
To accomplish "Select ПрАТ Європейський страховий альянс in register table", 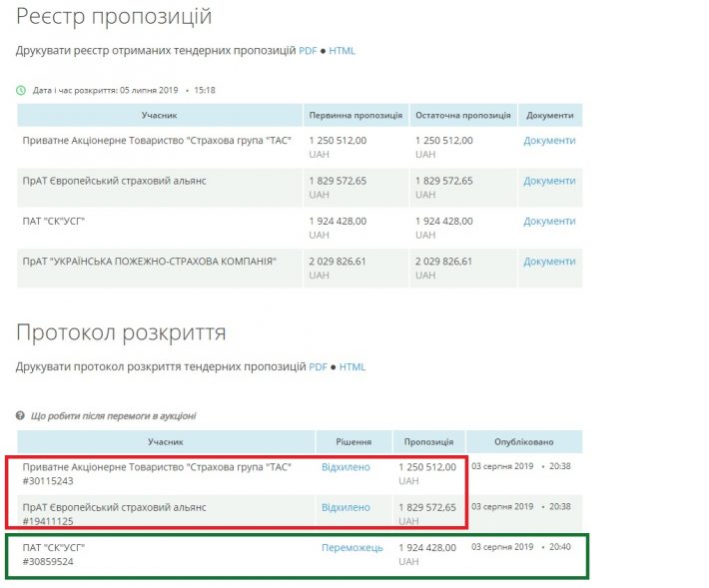I will pyautogui.click(x=115, y=181).
